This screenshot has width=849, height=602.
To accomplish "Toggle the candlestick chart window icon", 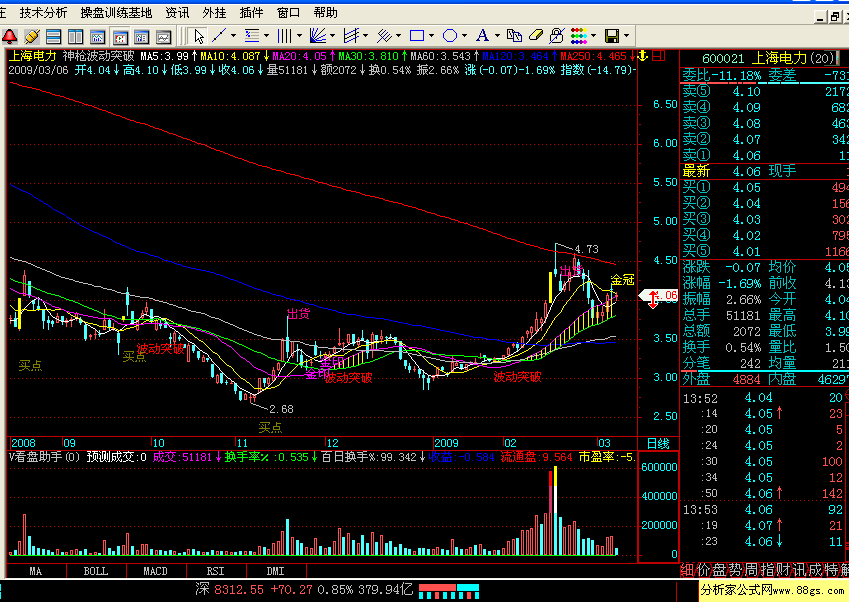I will (x=120, y=36).
